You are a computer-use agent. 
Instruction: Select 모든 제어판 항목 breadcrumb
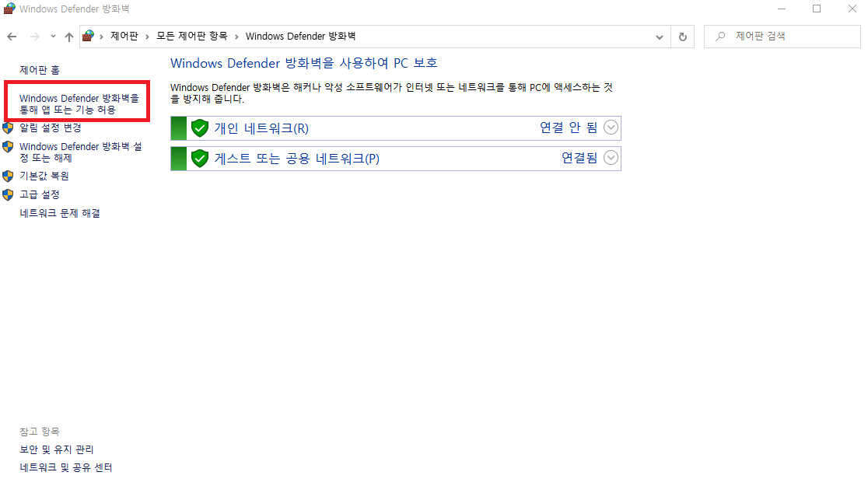pos(191,36)
